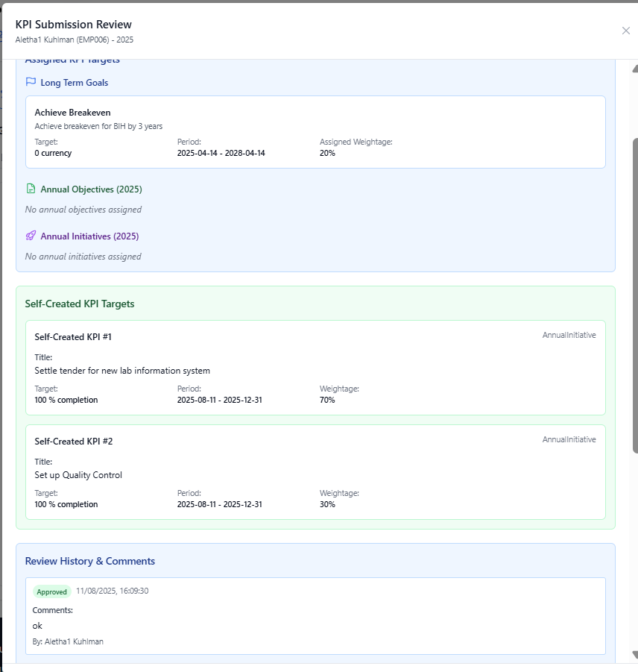Click the scrollbar up arrow
Image resolution: width=638 pixels, height=672 pixels.
(634, 69)
